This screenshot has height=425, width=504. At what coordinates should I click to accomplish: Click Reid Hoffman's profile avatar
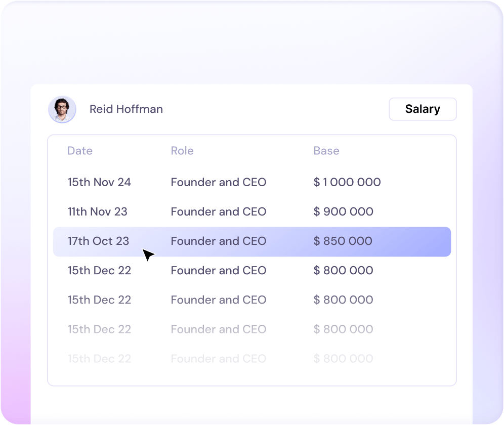[62, 109]
